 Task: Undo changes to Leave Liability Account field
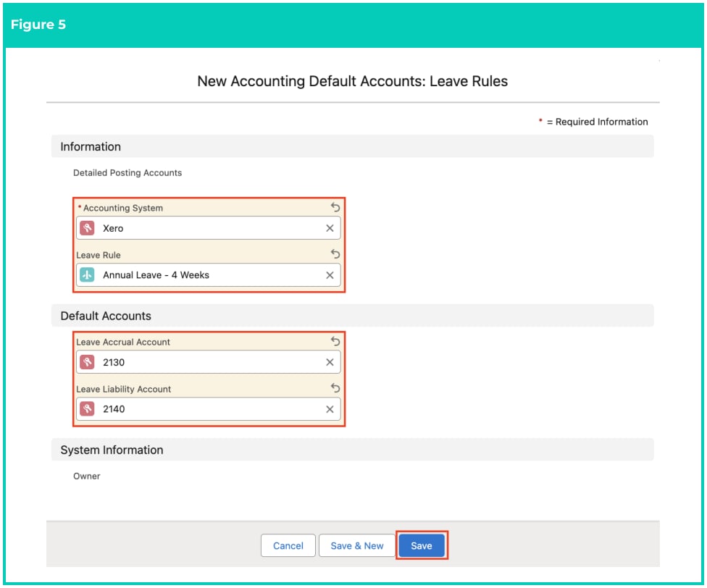click(x=335, y=388)
